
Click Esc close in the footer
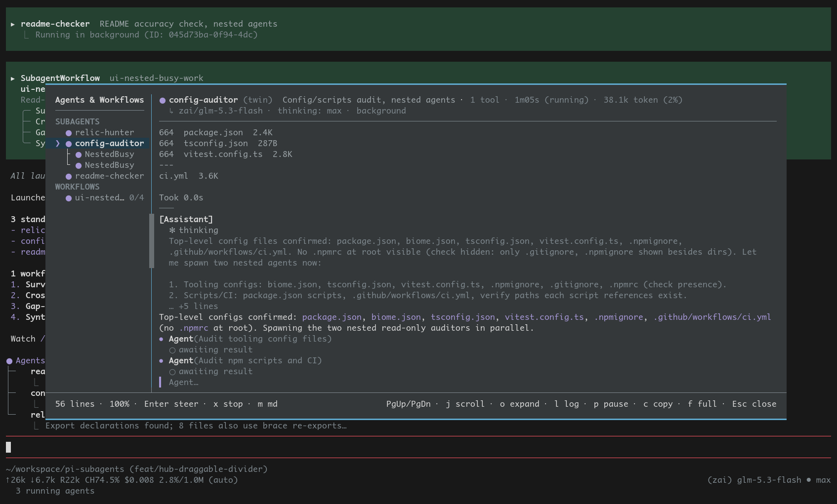tap(754, 404)
